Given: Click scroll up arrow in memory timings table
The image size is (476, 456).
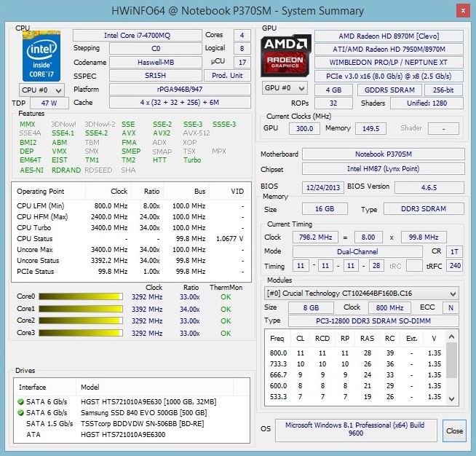Looking at the screenshot, I should [451, 337].
